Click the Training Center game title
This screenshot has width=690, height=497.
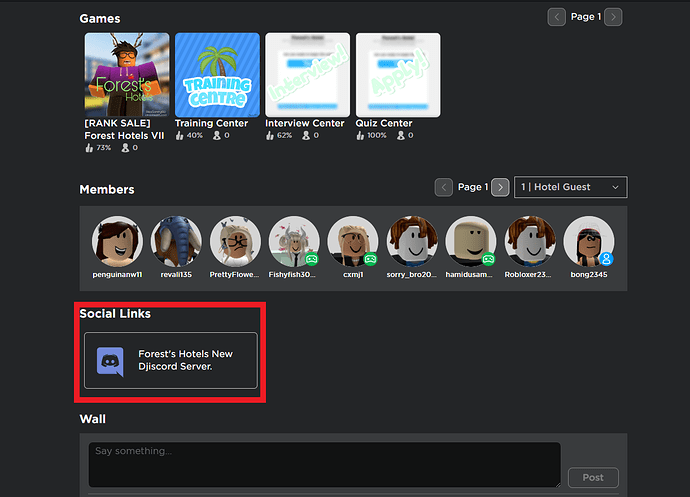[x=212, y=123]
